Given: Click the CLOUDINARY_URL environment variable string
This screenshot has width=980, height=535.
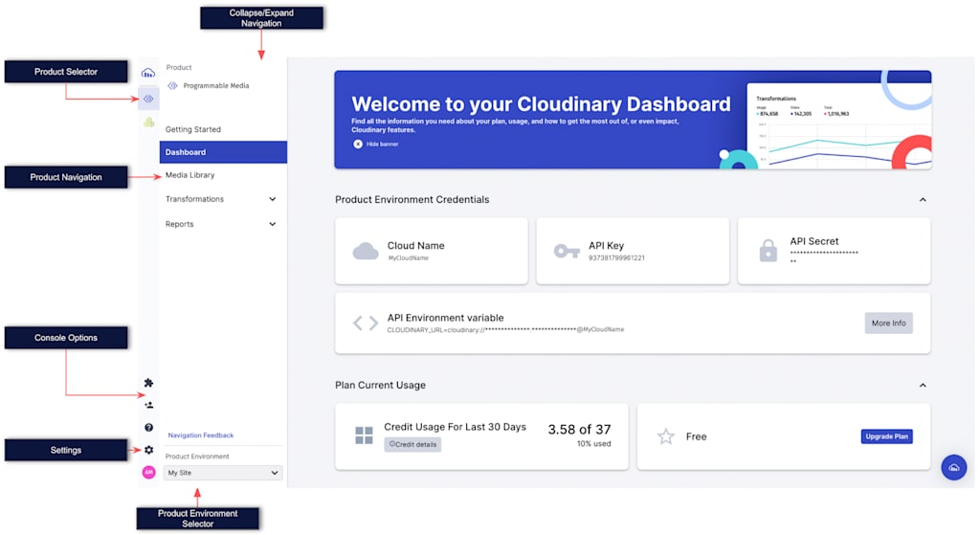Looking at the screenshot, I should [x=505, y=329].
